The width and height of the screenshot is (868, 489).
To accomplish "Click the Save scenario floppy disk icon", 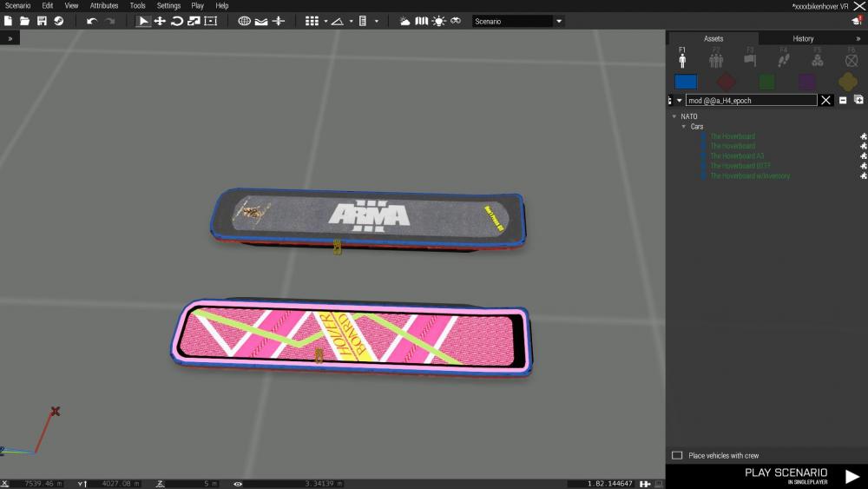I will tap(42, 21).
